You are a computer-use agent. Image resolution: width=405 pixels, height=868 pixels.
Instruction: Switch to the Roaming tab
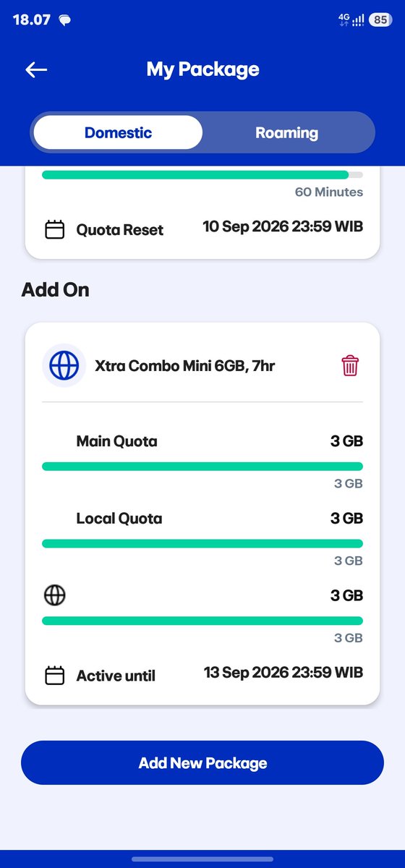[x=286, y=132]
